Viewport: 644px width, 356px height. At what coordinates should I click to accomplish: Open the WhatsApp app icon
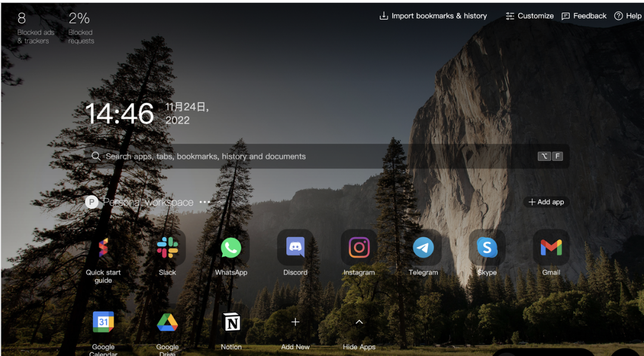click(231, 247)
